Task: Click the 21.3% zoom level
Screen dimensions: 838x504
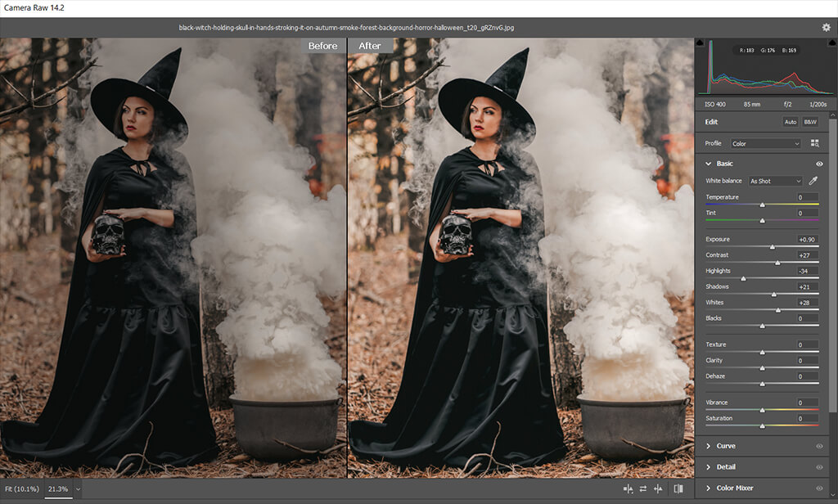Action: point(58,488)
